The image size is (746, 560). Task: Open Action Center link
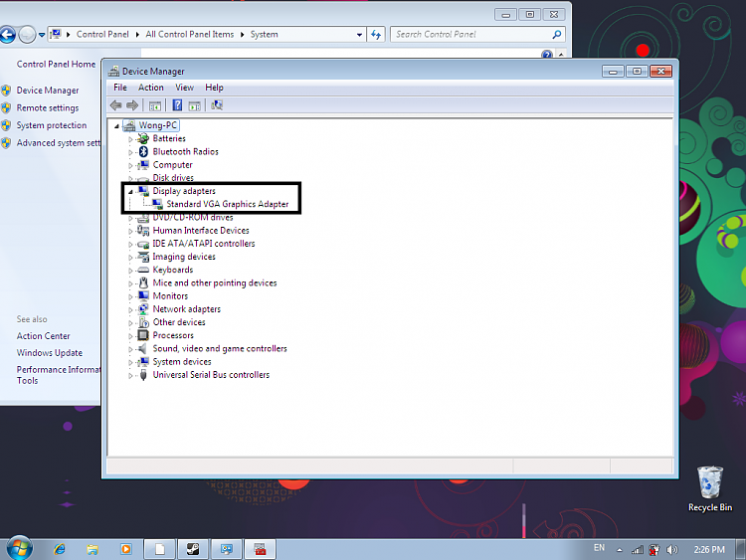pos(44,336)
